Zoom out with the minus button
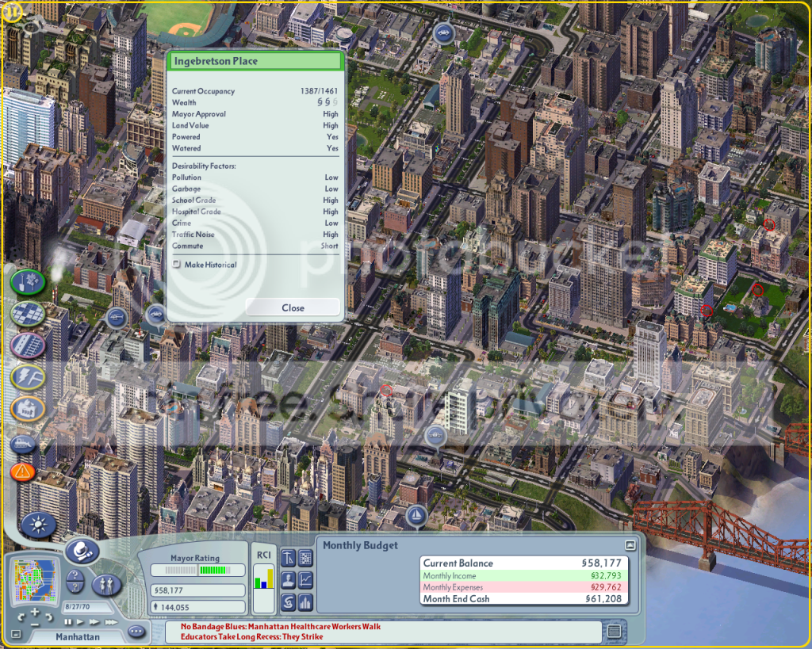This screenshot has height=649, width=812. (35, 624)
